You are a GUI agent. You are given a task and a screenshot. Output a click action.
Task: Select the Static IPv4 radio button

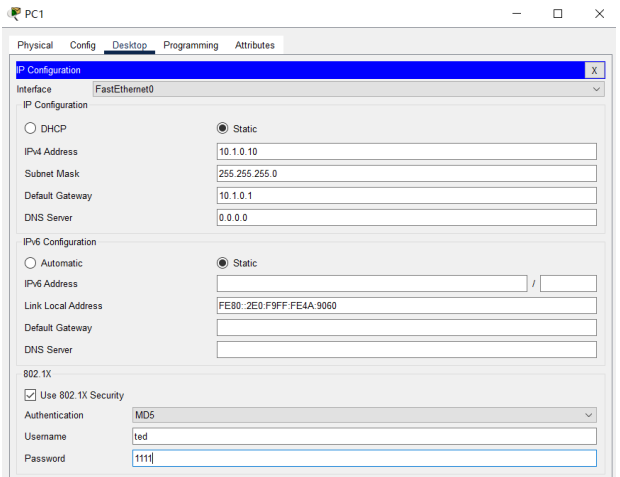click(223, 129)
